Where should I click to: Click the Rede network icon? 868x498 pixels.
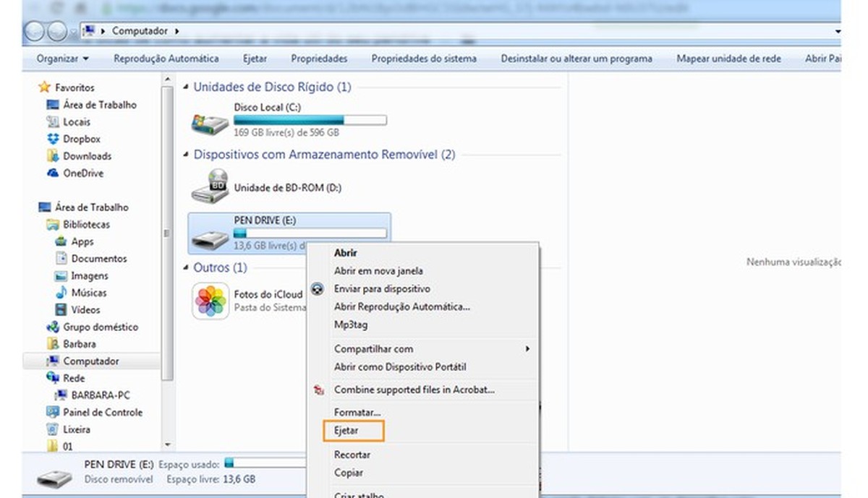(53, 378)
